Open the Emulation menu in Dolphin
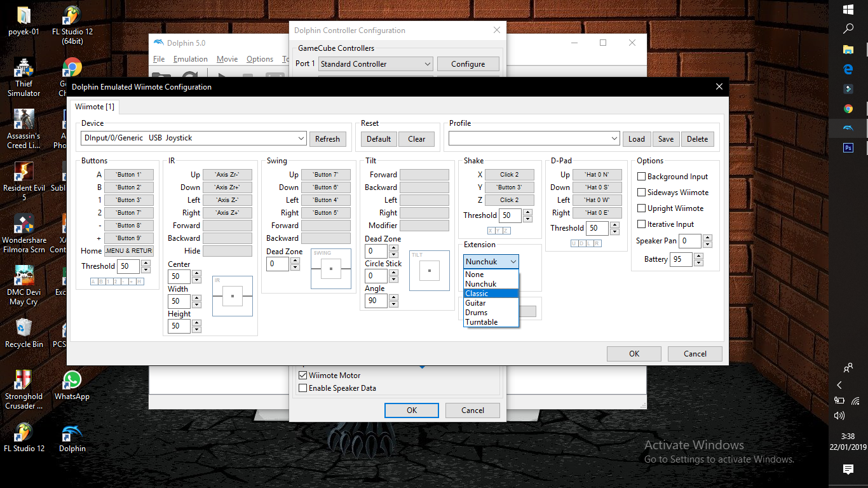Screen dimensions: 868x488 [190, 59]
